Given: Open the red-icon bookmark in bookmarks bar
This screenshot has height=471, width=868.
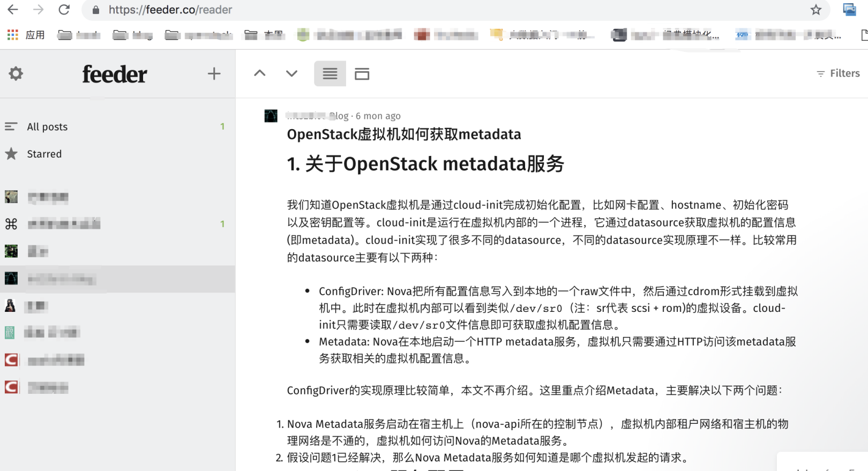Looking at the screenshot, I should 446,35.
